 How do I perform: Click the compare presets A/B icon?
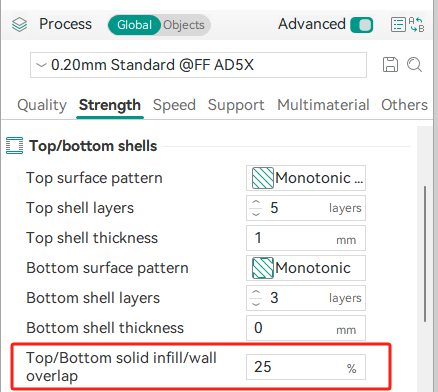pos(416,25)
